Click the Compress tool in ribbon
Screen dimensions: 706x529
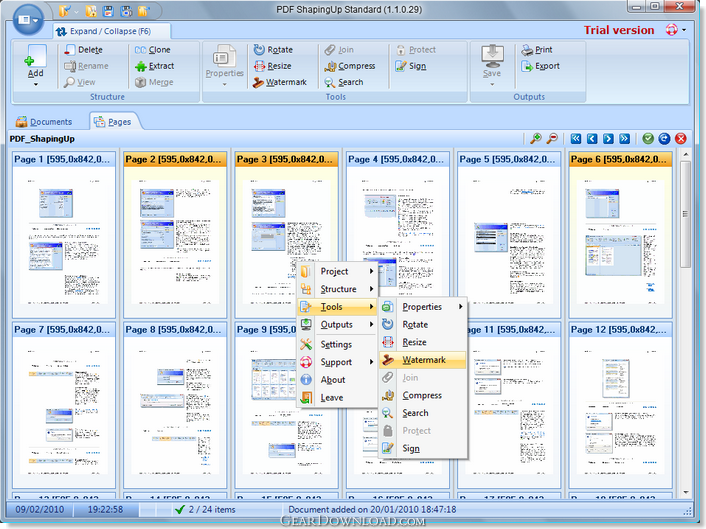(x=350, y=66)
